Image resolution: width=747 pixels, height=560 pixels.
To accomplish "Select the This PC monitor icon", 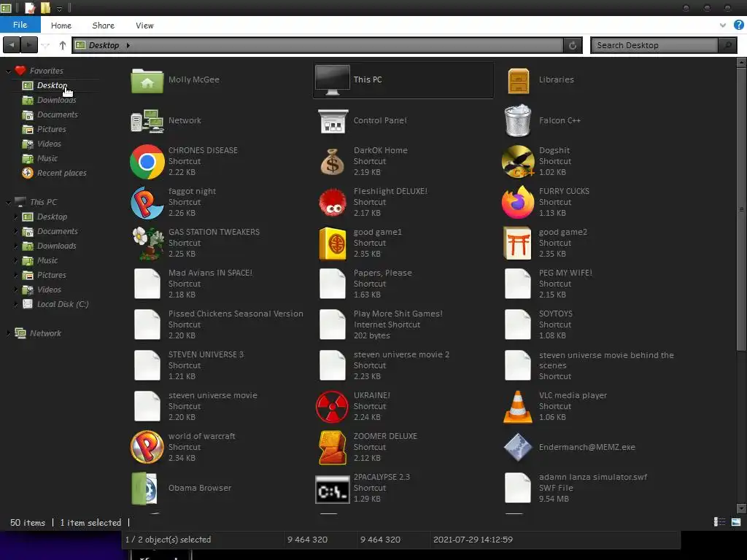I will [333, 80].
